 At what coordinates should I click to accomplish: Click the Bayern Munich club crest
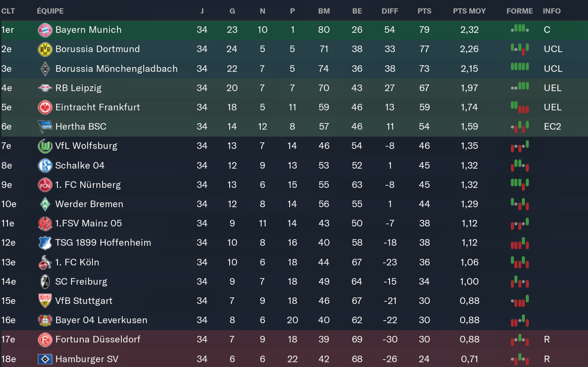click(45, 30)
